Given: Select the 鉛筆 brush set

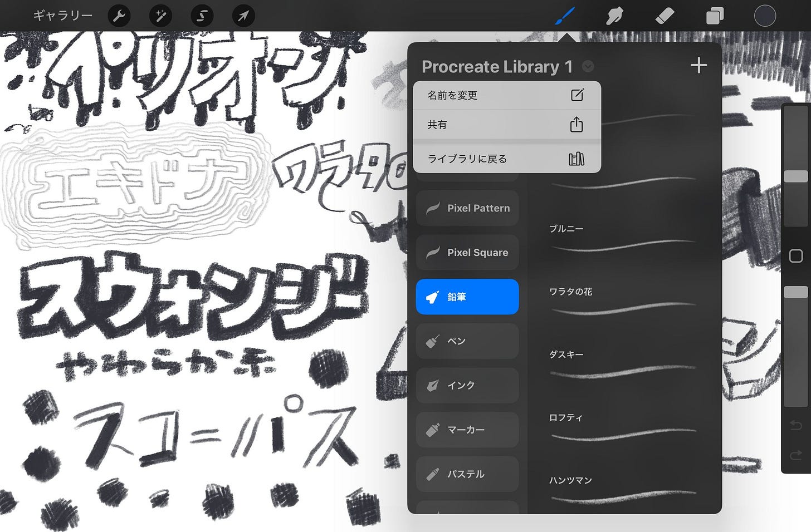Looking at the screenshot, I should pos(467,297).
